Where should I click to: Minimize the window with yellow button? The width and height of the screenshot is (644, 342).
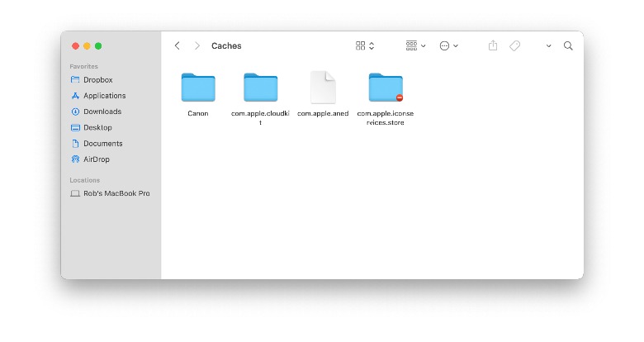(87, 46)
